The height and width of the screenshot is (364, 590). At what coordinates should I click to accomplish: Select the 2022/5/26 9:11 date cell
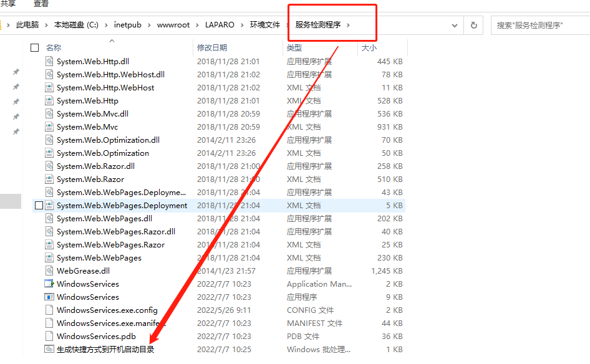point(224,310)
